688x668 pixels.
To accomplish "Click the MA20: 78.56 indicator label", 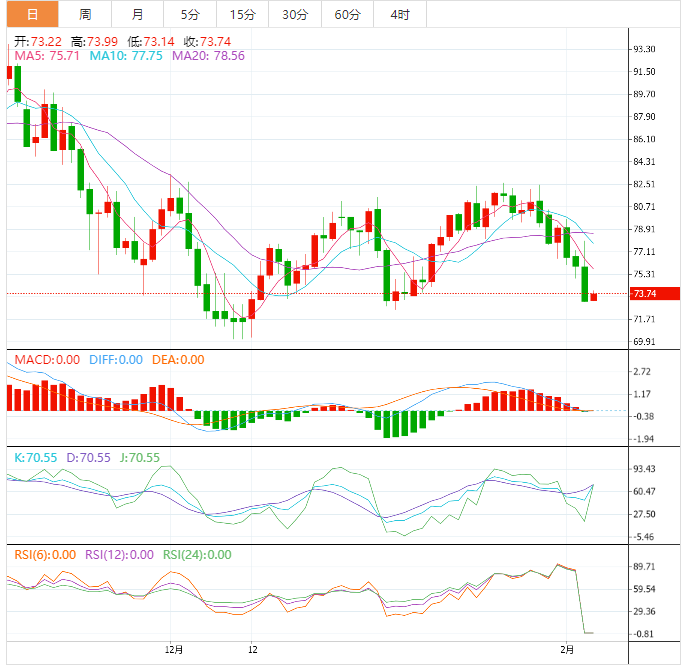I will point(208,56).
